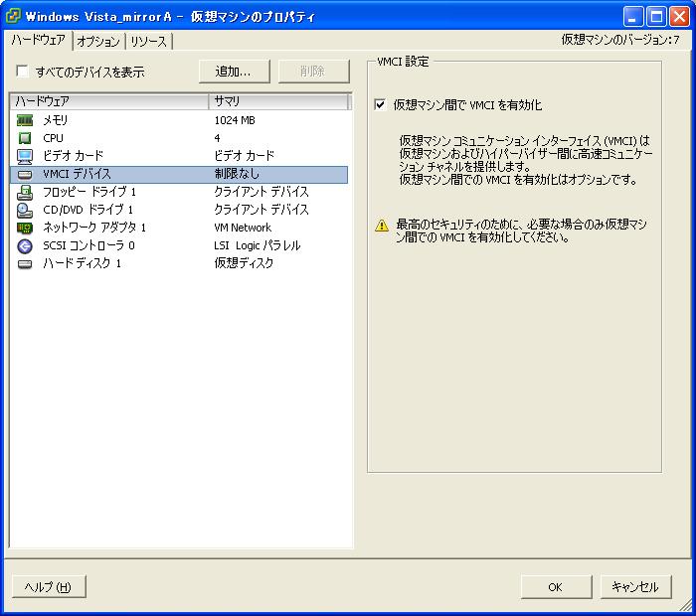The width and height of the screenshot is (696, 616).
Task: Open the リソース tab
Action: (x=149, y=42)
